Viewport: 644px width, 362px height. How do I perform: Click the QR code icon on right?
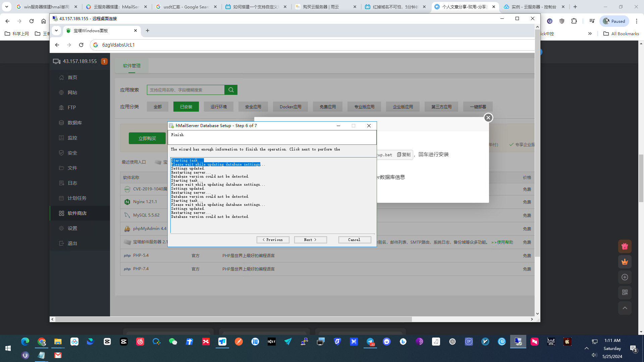(625, 293)
